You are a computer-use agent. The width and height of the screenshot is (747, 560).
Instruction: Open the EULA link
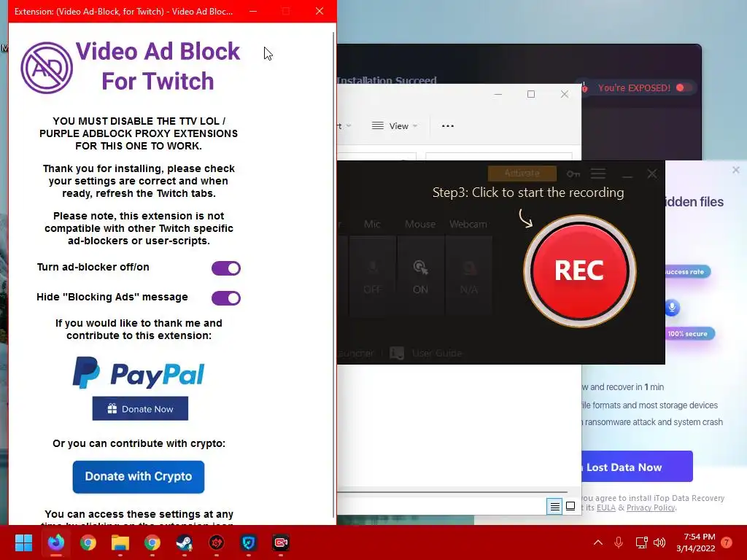tap(606, 507)
